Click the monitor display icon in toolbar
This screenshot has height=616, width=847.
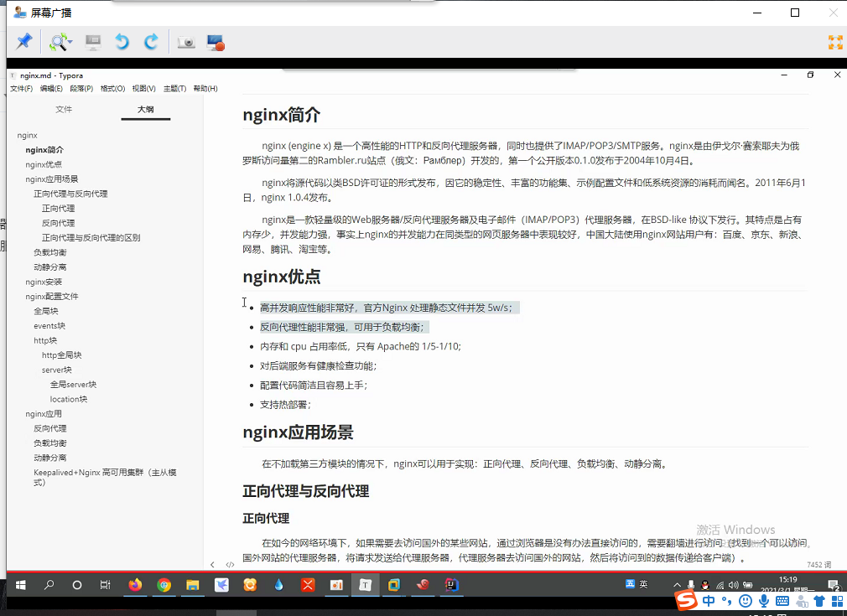(93, 42)
